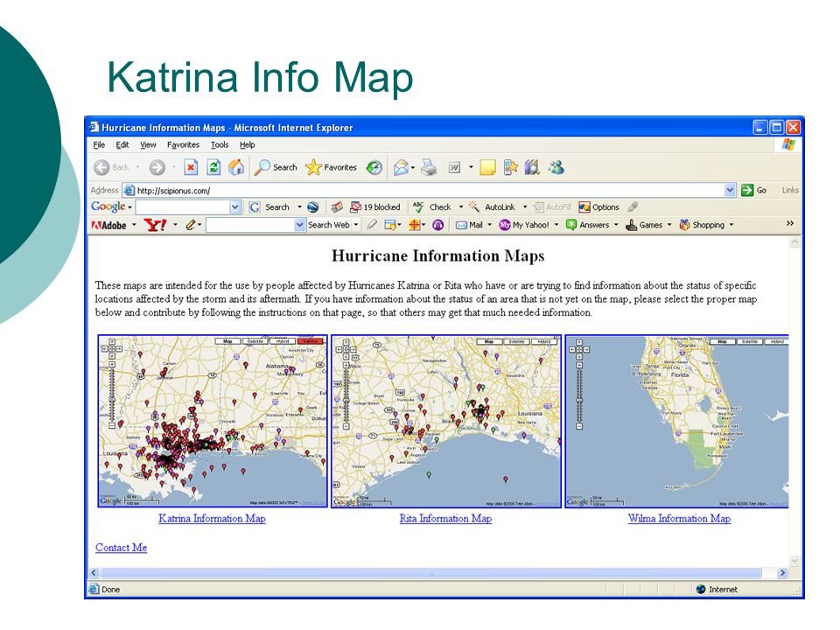The height and width of the screenshot is (630, 840).
Task: Refresh the page using the green arrows icon
Action: (213, 168)
